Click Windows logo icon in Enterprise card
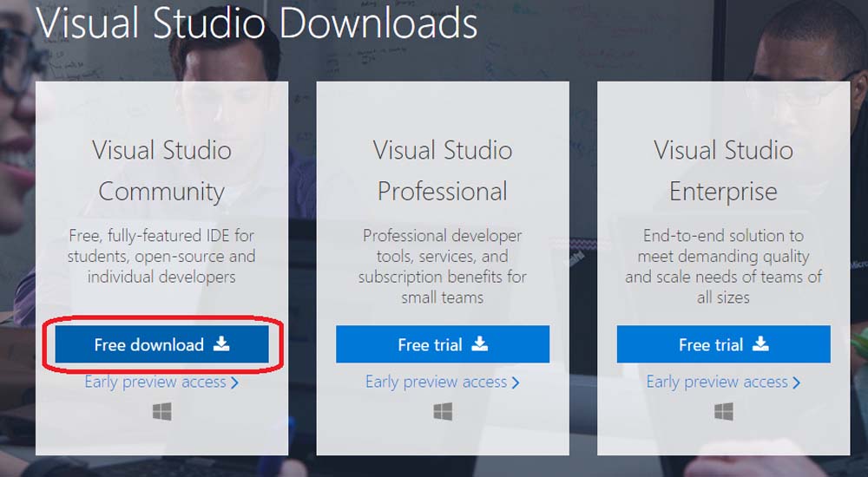The width and height of the screenshot is (868, 477). click(724, 412)
